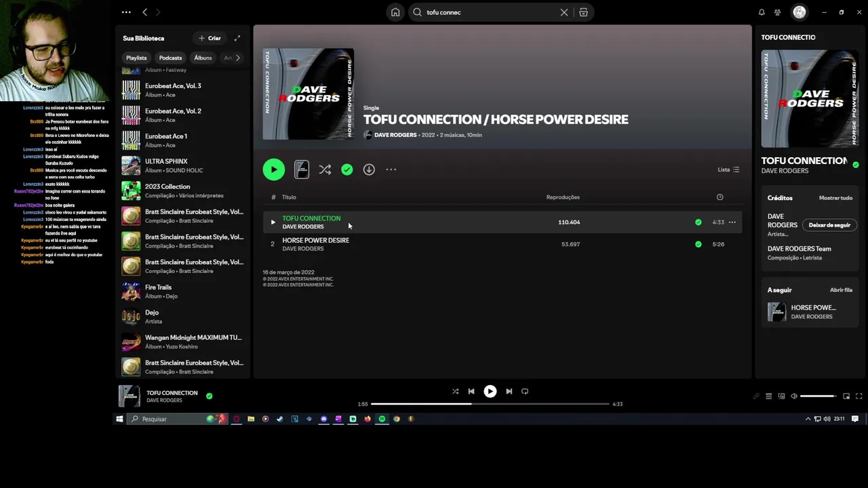
Task: Open options for TOFU CONNECTION track
Action: click(x=732, y=222)
